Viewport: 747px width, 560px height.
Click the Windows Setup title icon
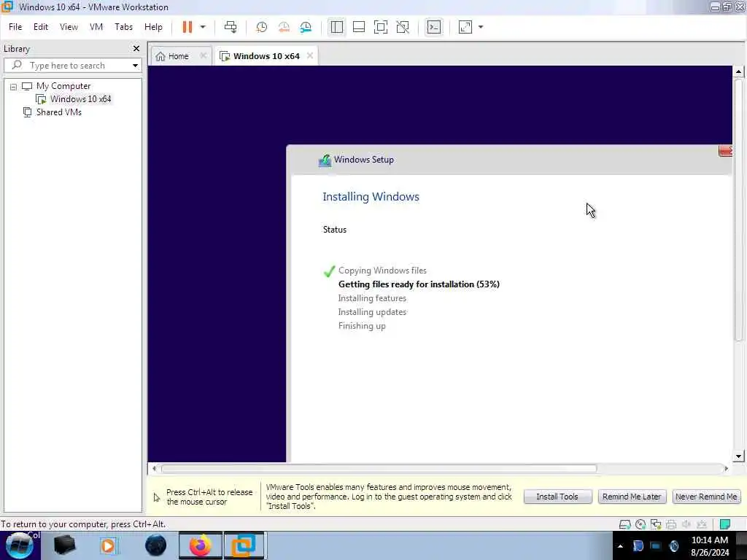point(325,160)
